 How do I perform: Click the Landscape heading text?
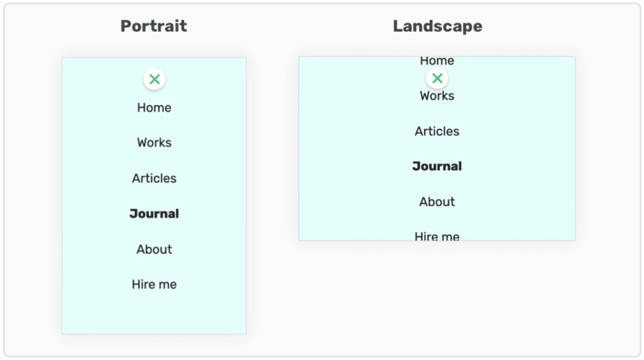pyautogui.click(x=437, y=26)
